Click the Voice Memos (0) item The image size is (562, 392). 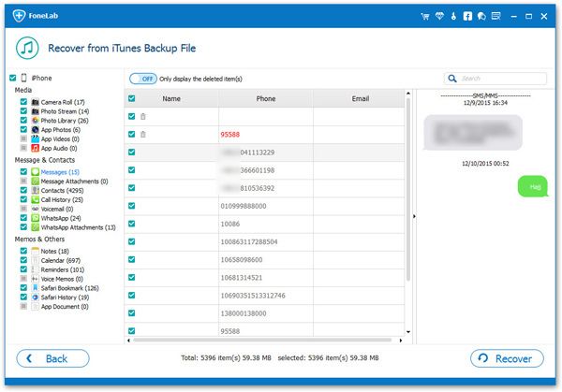pos(62,279)
